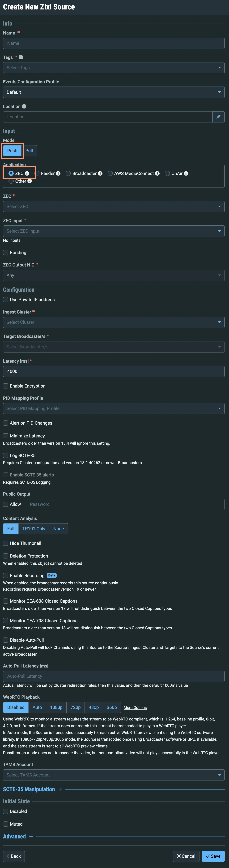The image size is (229, 868).
Task: Expand the Advanced section plus icon
Action: 31,836
